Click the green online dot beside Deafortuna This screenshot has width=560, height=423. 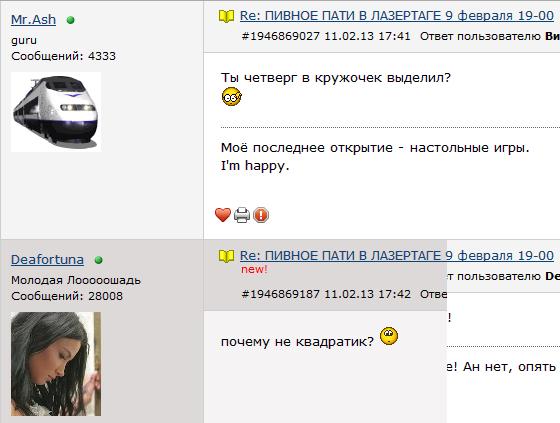[99, 260]
